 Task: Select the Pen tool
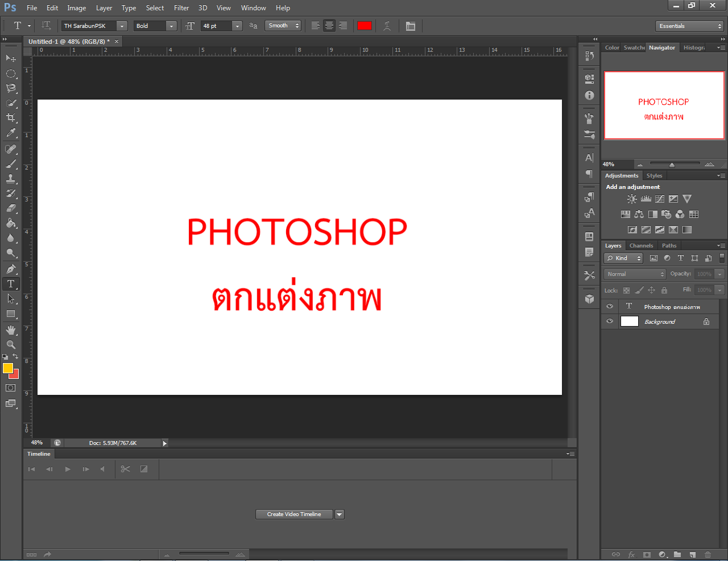pos(11,269)
